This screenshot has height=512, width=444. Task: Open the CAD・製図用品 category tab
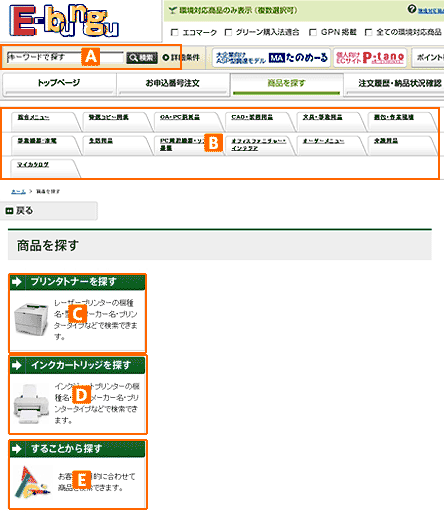[x=252, y=117]
